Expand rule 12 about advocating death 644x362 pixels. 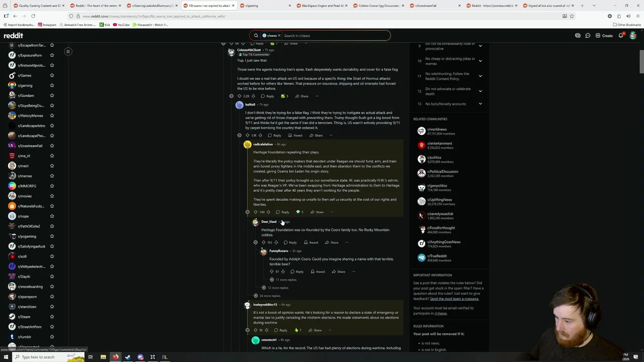click(480, 91)
